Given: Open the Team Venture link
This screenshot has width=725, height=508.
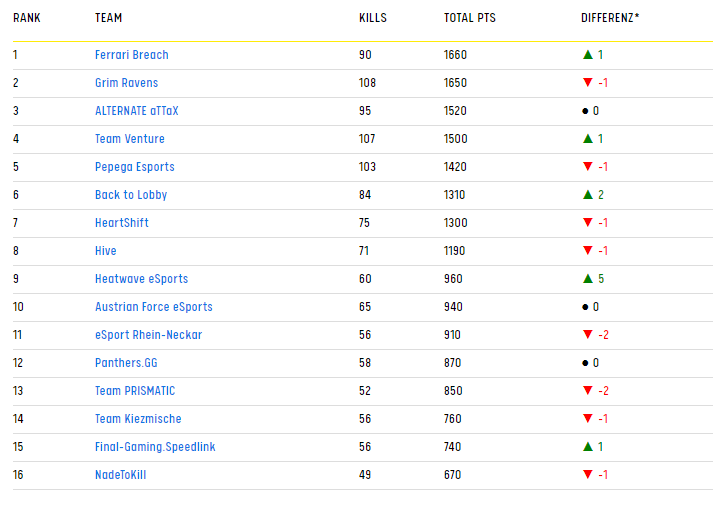Looking at the screenshot, I should pyautogui.click(x=129, y=139).
